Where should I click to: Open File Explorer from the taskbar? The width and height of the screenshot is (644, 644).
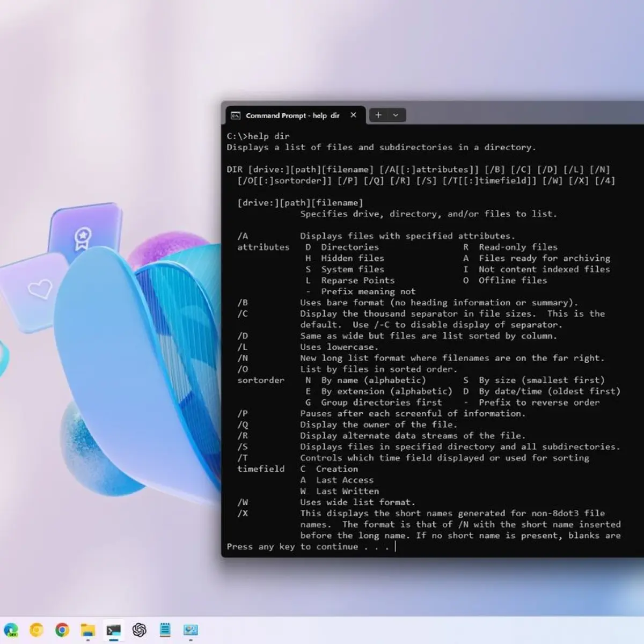pyautogui.click(x=88, y=630)
